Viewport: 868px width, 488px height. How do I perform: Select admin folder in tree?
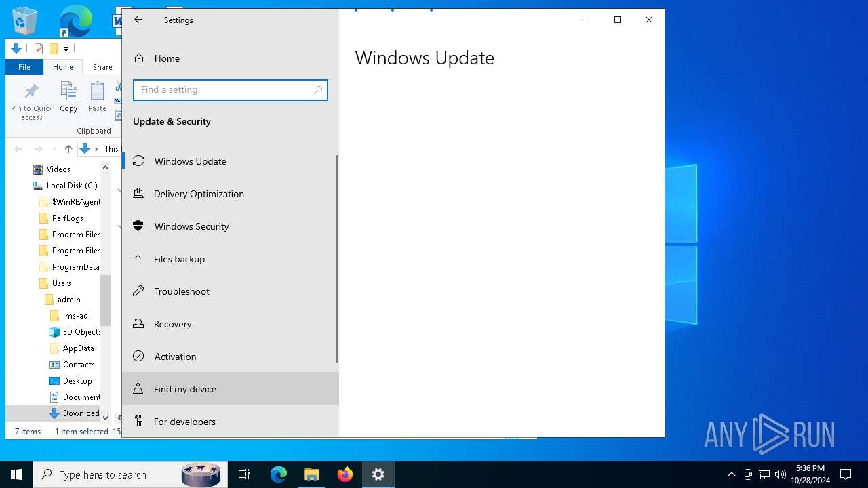point(63,300)
